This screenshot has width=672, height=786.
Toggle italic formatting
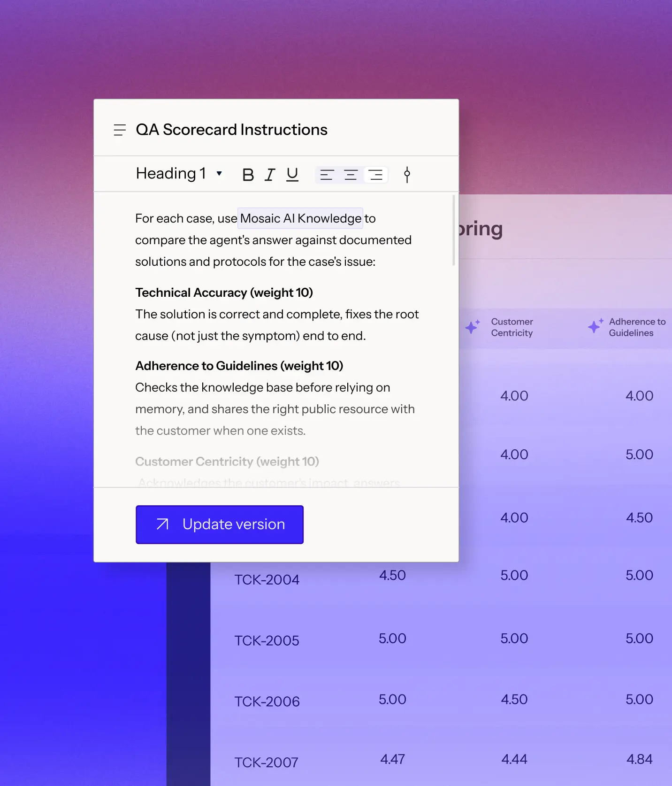tap(270, 175)
